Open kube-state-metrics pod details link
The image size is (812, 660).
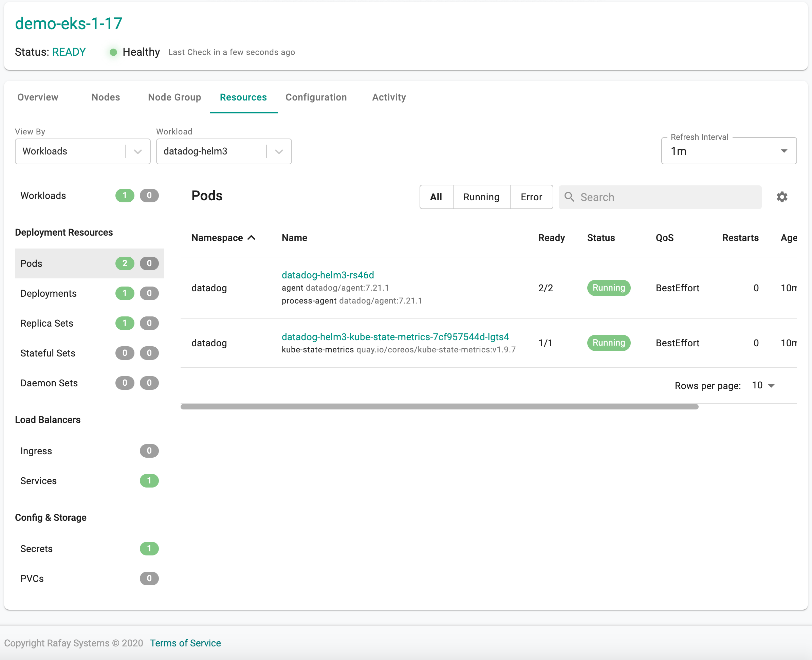395,336
